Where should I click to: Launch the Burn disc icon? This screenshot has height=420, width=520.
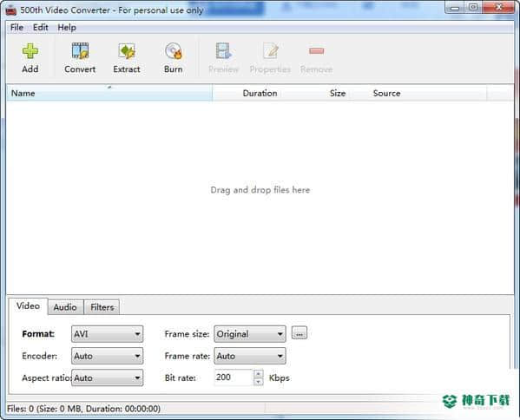click(174, 51)
